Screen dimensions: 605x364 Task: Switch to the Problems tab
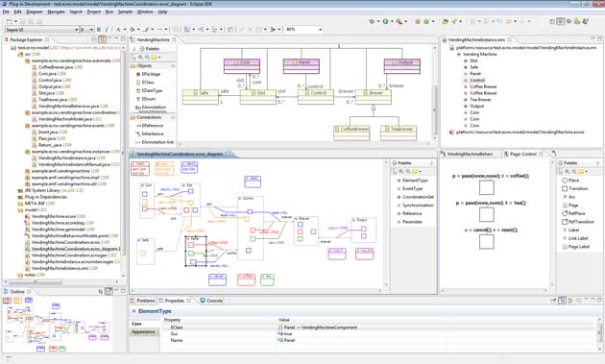pyautogui.click(x=143, y=301)
